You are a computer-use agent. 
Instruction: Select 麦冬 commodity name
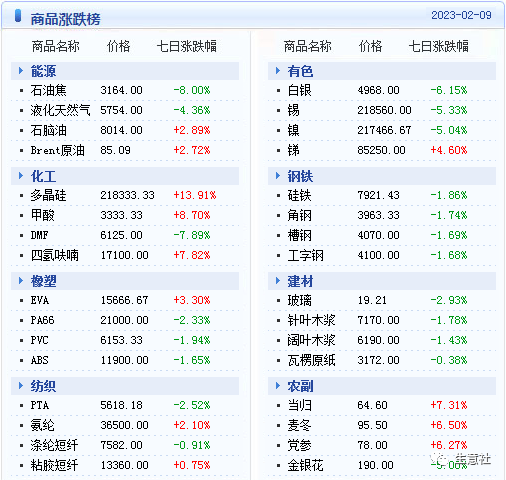tap(300, 425)
